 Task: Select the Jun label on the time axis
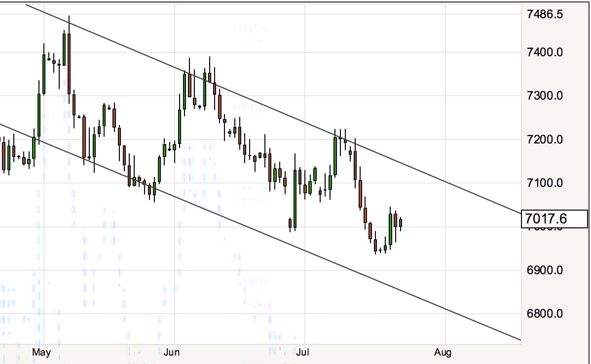[172, 352]
